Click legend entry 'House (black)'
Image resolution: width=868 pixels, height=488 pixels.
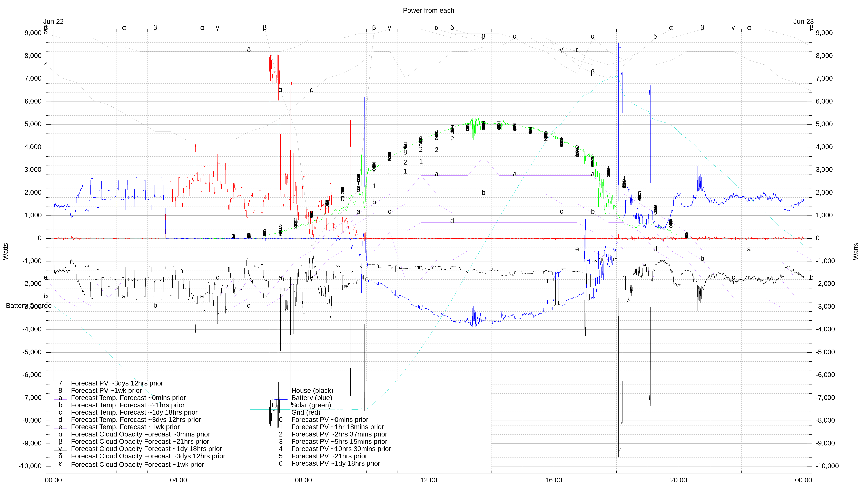coord(312,390)
